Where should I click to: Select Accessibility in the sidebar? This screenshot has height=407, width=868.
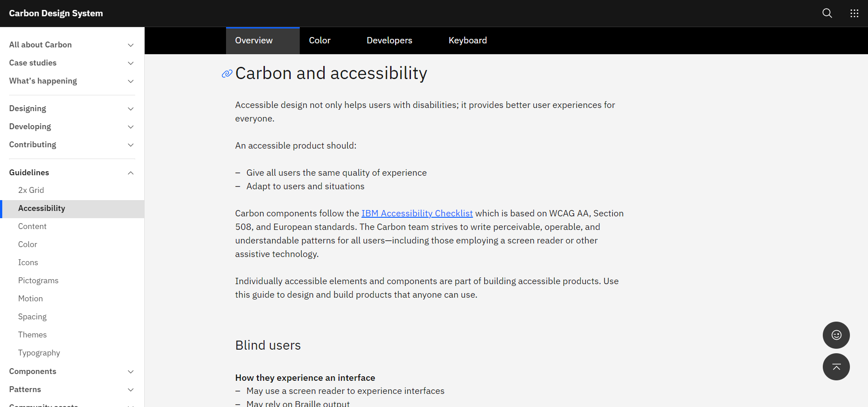[x=72, y=209]
